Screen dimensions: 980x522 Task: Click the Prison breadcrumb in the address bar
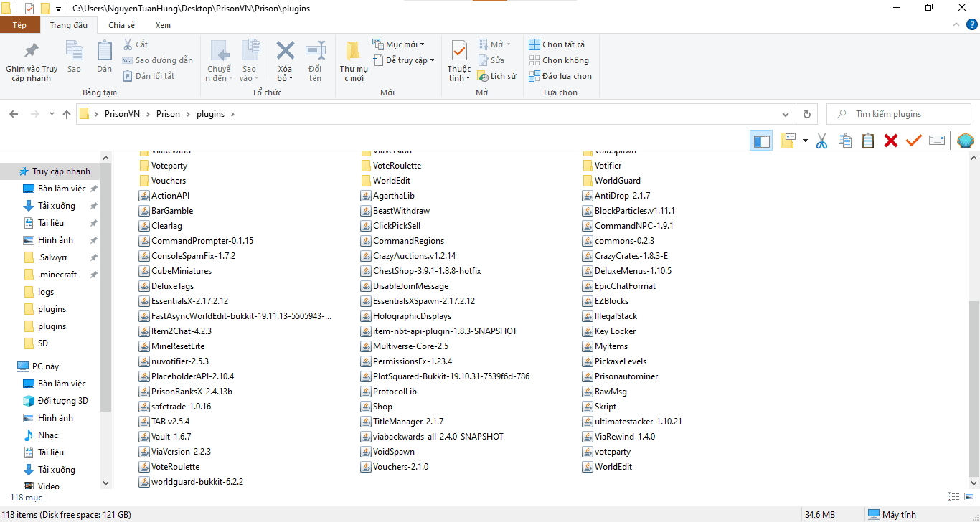pyautogui.click(x=169, y=114)
